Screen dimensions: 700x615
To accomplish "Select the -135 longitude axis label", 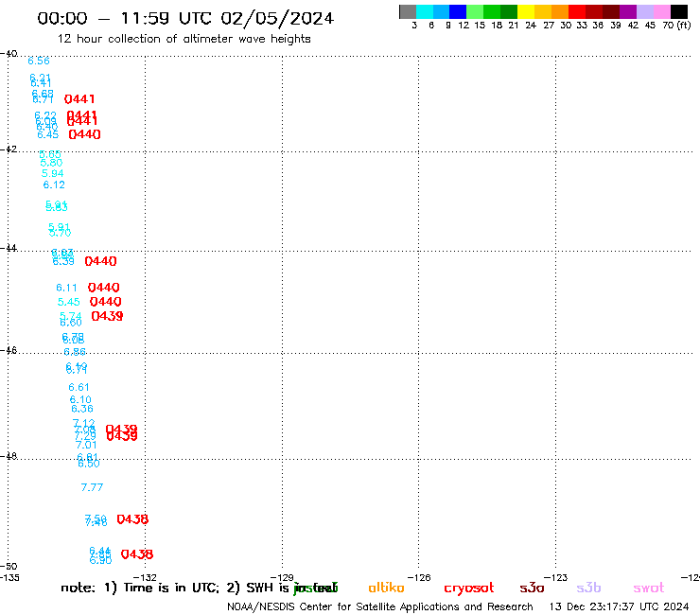I will [x=9, y=578].
